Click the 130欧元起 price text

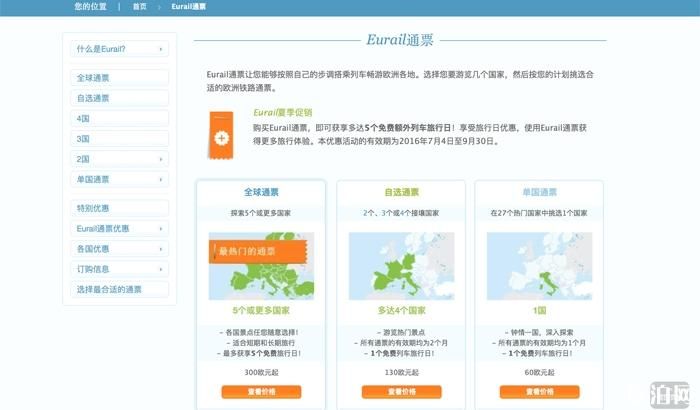point(402,372)
